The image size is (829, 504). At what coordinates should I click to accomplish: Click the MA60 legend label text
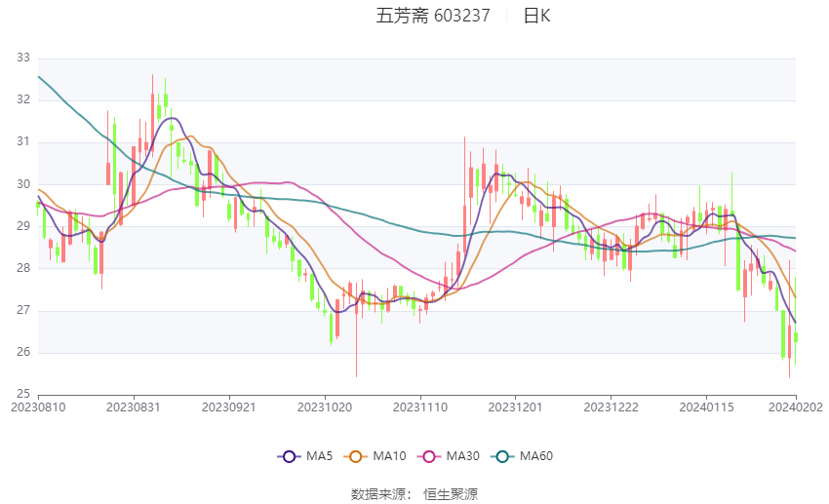click(x=536, y=456)
